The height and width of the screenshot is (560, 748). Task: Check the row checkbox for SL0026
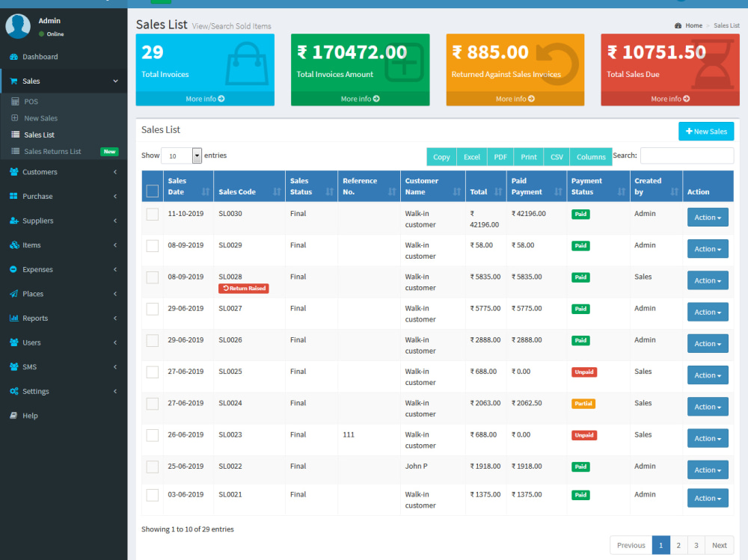pos(153,341)
